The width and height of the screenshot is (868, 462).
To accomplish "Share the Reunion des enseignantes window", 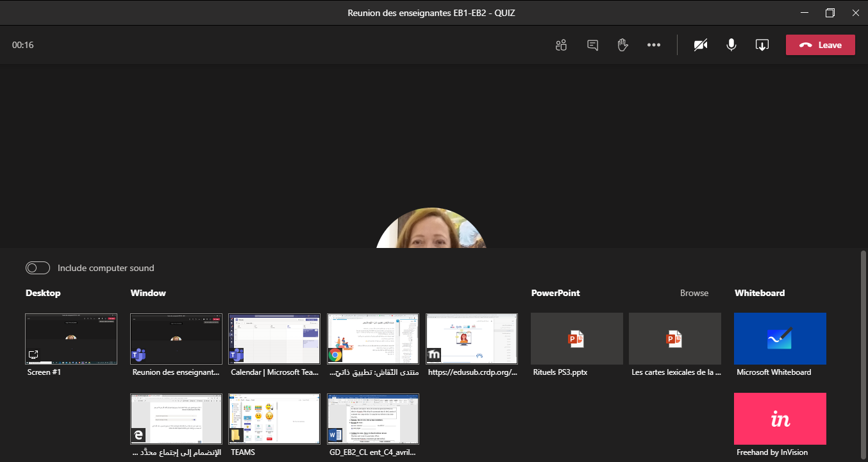I will click(176, 338).
